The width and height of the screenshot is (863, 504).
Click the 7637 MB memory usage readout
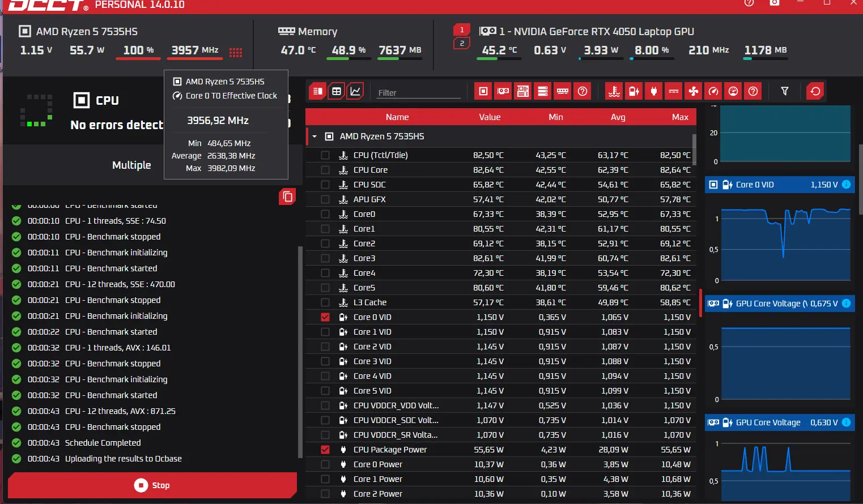[400, 50]
